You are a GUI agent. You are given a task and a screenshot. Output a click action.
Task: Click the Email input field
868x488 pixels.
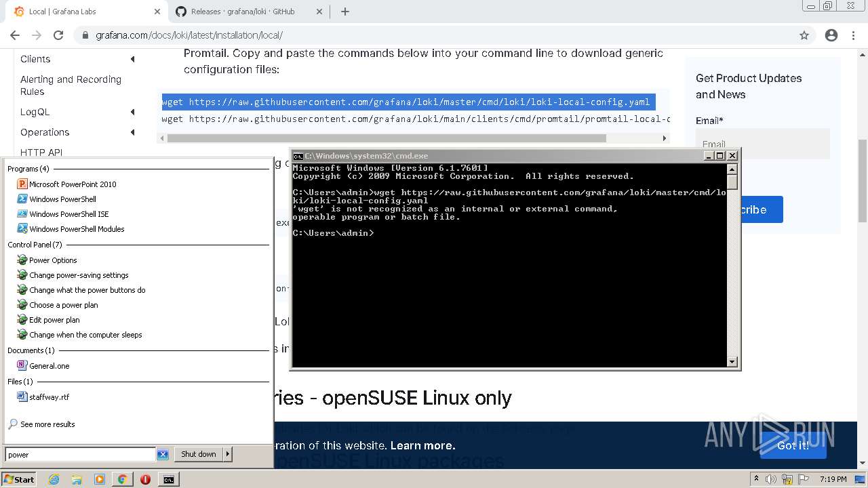[762, 144]
